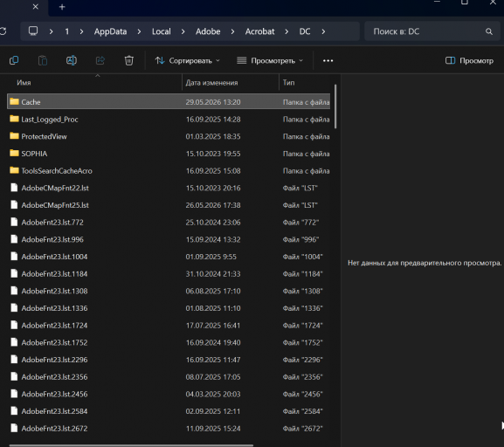Click file icon of AdobeFnt23.lst.1336
This screenshot has width=504, height=447.
tap(14, 307)
